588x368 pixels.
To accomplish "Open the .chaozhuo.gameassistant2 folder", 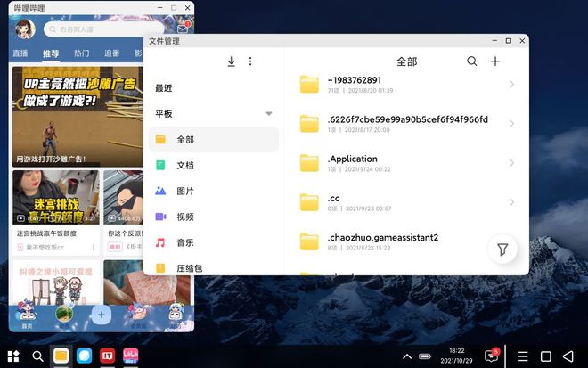I will [407, 242].
